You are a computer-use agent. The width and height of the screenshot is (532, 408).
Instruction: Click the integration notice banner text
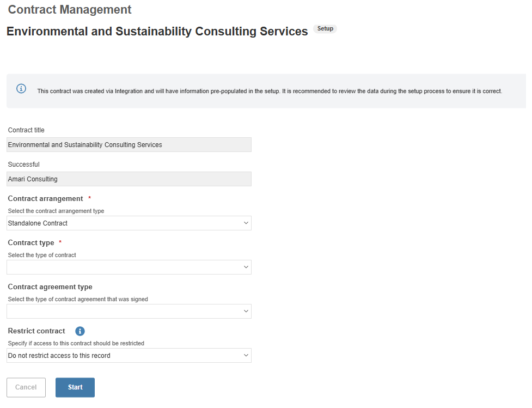pos(270,91)
